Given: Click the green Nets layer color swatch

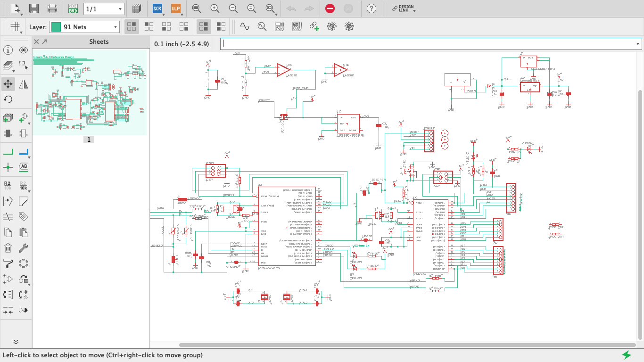Looking at the screenshot, I should (x=56, y=26).
